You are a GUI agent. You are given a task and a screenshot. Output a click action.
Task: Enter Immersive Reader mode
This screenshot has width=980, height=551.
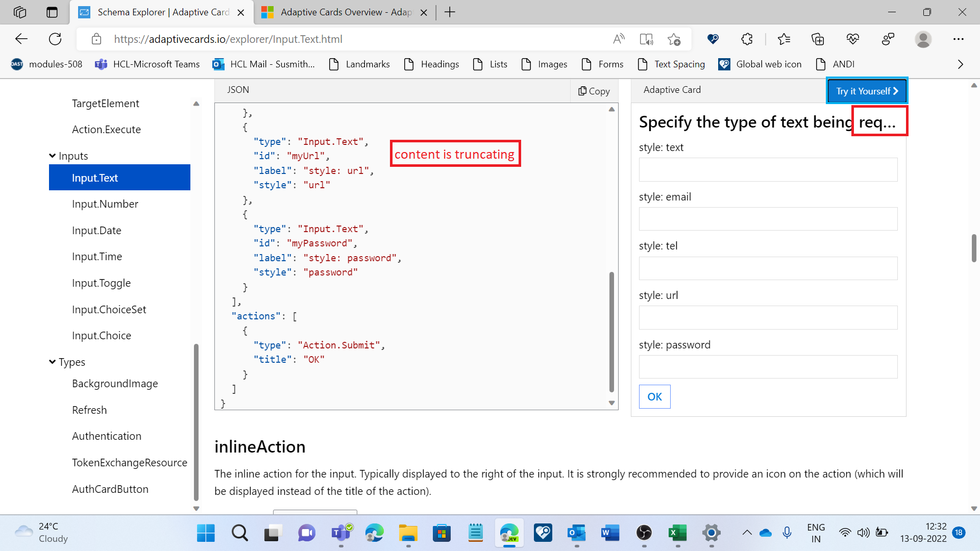[647, 39]
